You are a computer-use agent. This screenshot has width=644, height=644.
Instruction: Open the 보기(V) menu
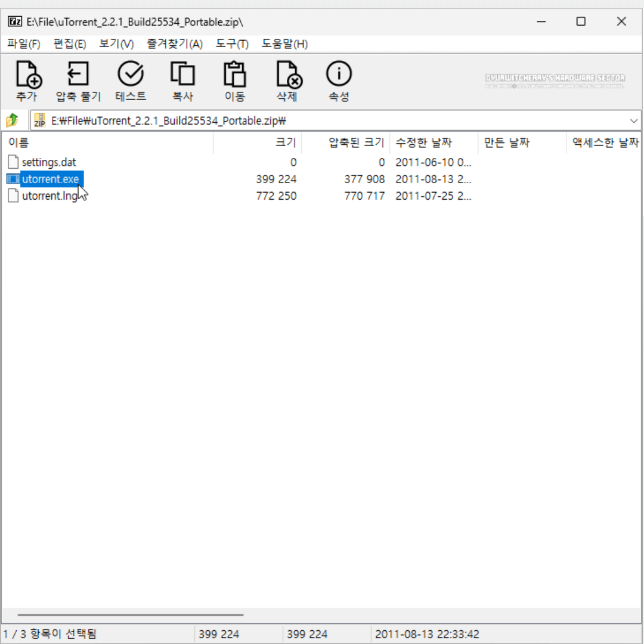(x=116, y=44)
